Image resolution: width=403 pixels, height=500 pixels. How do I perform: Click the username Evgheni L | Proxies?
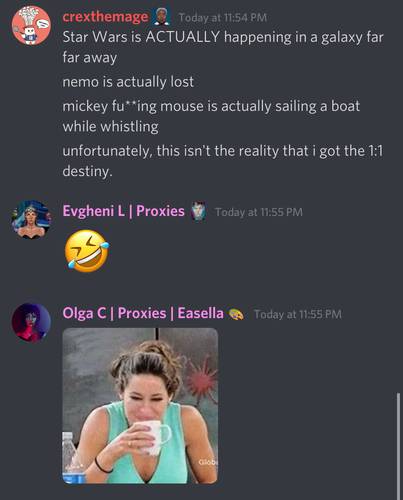(x=123, y=211)
